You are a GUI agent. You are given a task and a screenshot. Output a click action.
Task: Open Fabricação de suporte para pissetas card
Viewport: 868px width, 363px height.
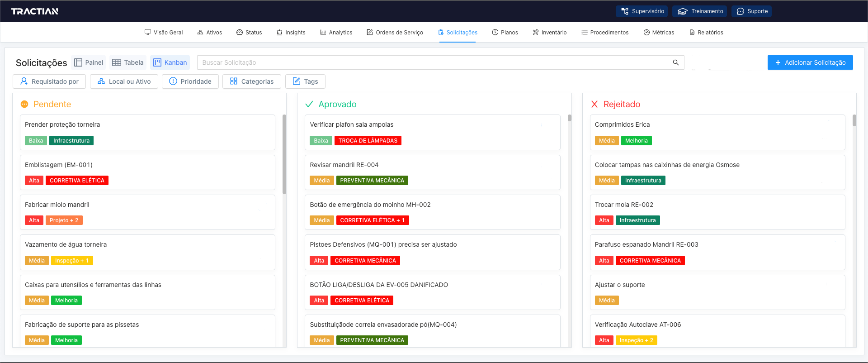(147, 331)
